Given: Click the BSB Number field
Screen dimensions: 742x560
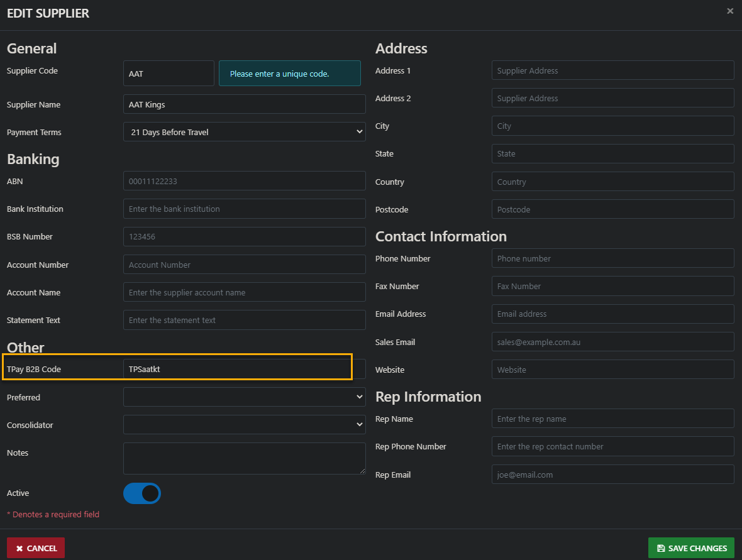Looking at the screenshot, I should [x=244, y=237].
